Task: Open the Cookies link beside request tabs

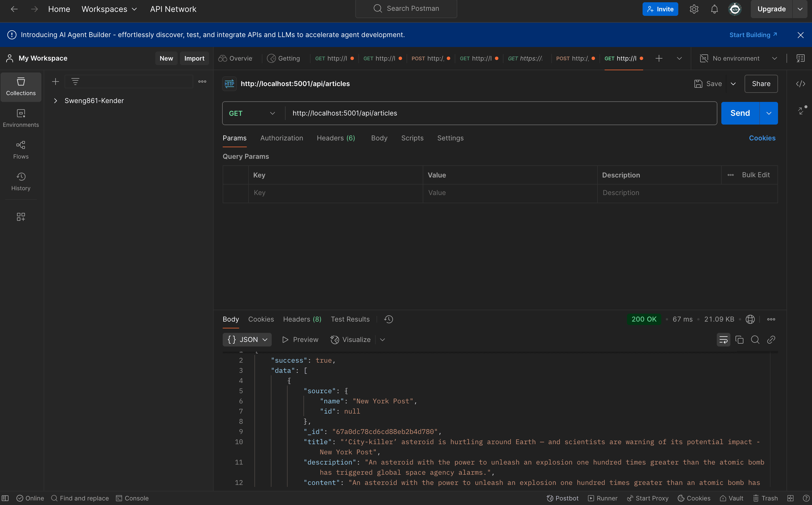Action: pos(762,138)
